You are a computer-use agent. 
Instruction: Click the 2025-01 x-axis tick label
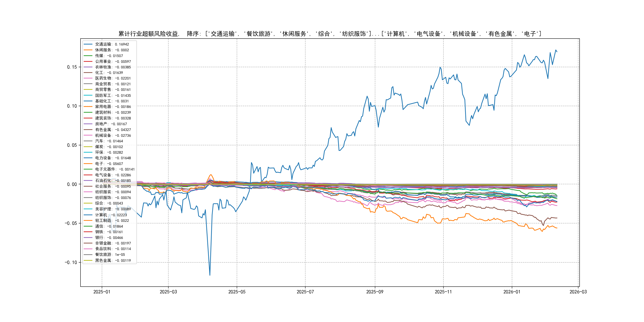point(102,292)
